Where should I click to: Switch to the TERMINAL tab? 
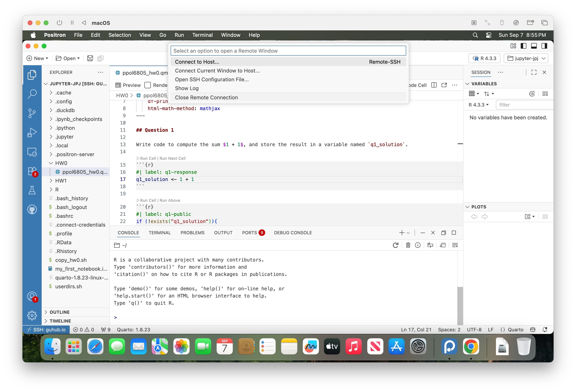[160, 233]
